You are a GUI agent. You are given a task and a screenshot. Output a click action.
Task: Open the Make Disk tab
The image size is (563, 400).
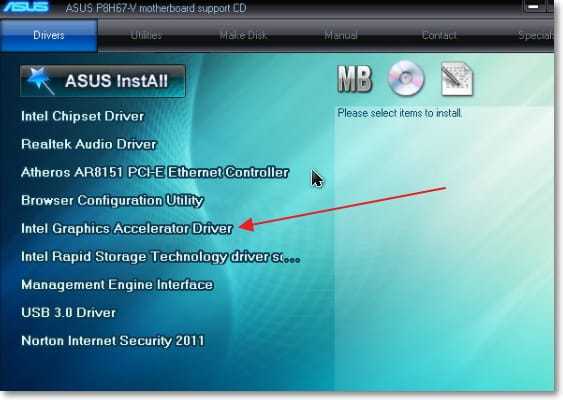point(243,35)
